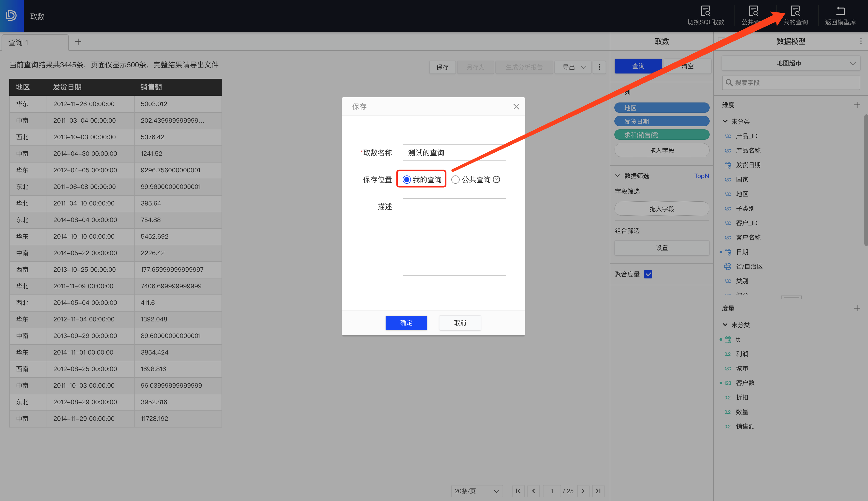Click the 另存为 button

pos(475,67)
